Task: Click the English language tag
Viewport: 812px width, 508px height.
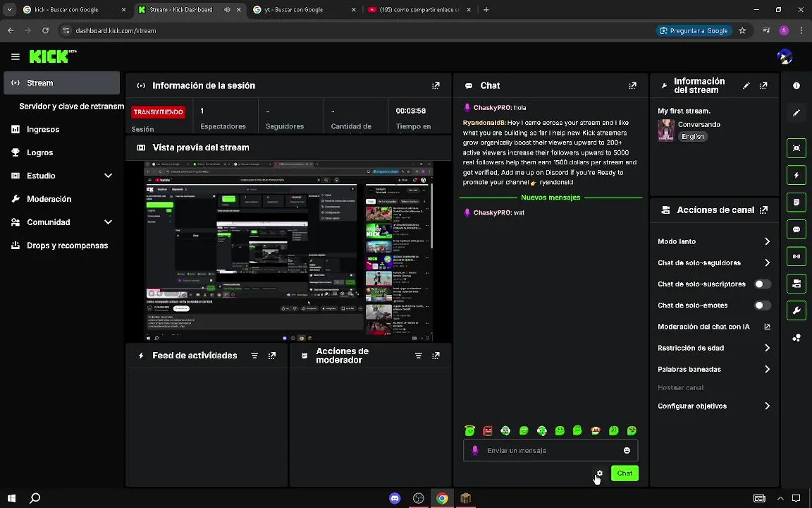Action: pyautogui.click(x=692, y=137)
